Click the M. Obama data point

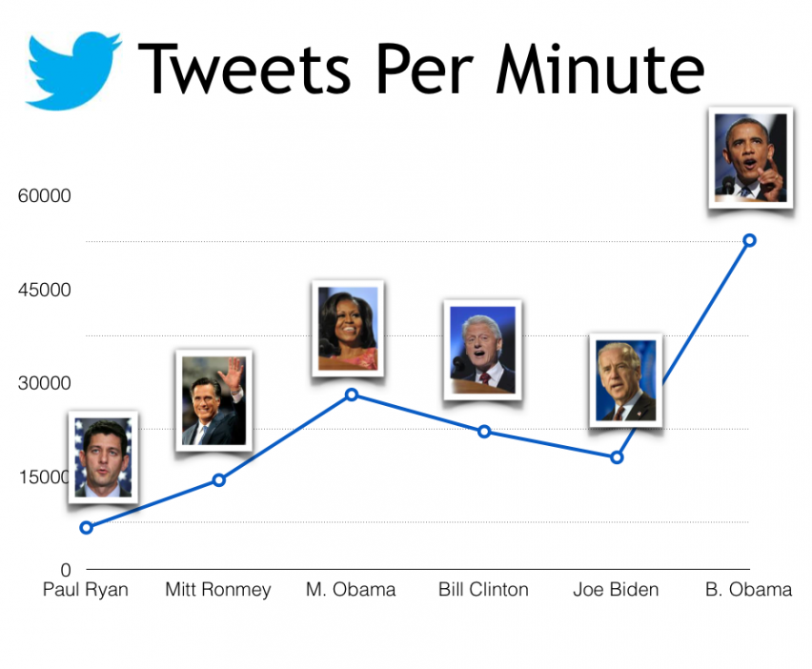tap(351, 394)
